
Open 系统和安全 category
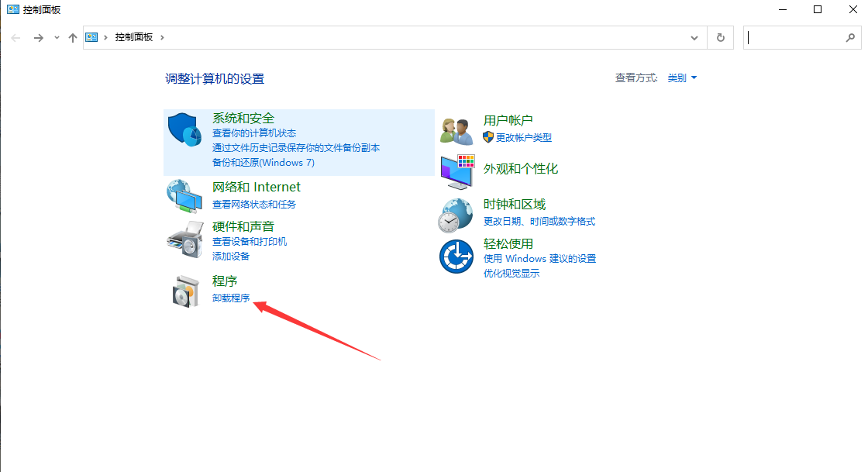tap(243, 118)
